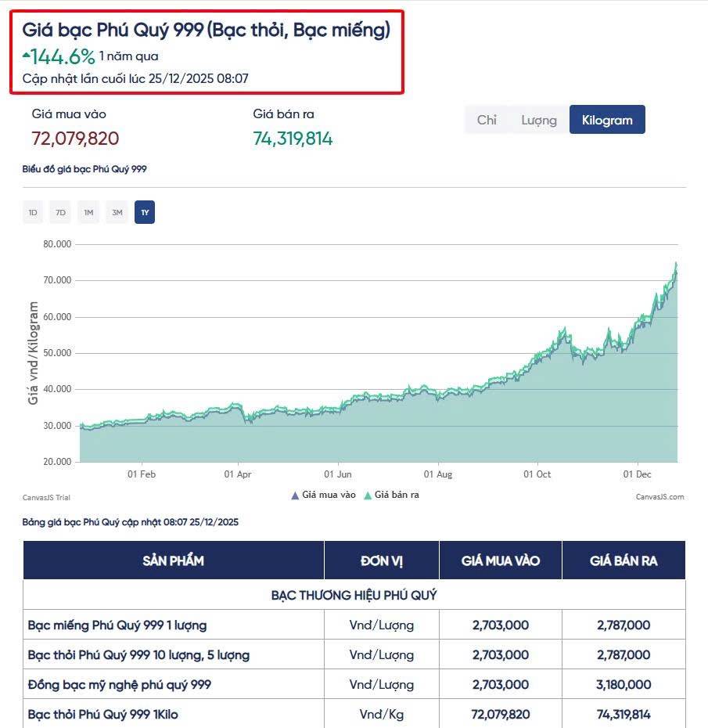Select the Bạc miếng Phú Quý 999 1 lượng row
708x728 pixels.
pyautogui.click(x=117, y=625)
